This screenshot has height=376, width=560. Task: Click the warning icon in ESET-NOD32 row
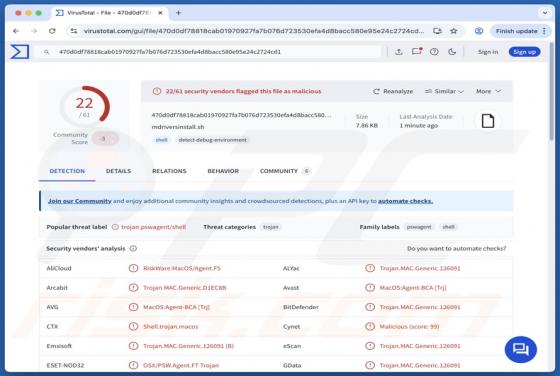pyautogui.click(x=133, y=365)
